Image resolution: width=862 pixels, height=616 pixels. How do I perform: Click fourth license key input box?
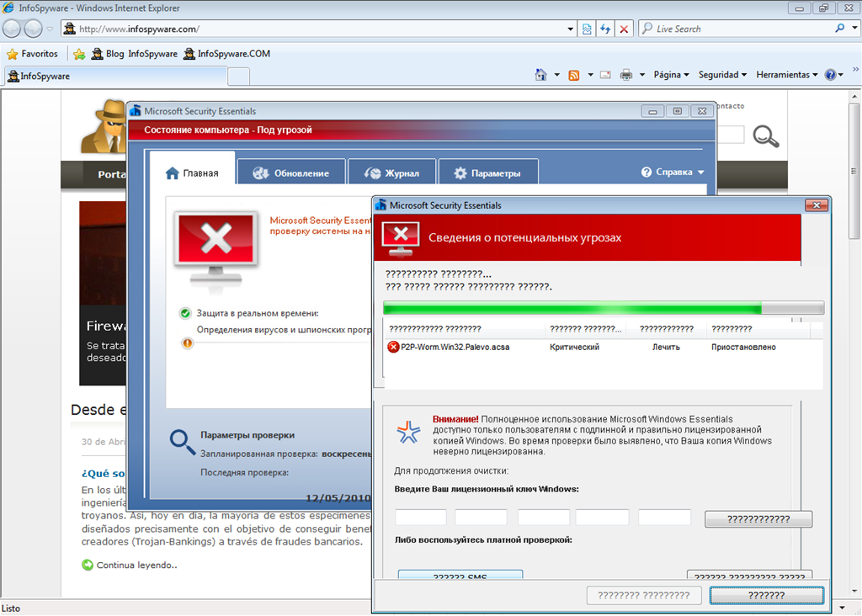tap(602, 518)
